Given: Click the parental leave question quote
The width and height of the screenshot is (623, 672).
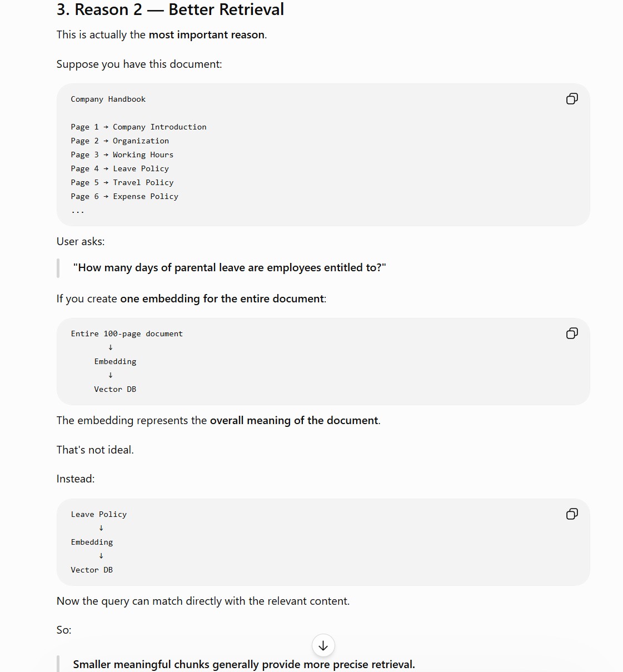Looking at the screenshot, I should pyautogui.click(x=230, y=267).
